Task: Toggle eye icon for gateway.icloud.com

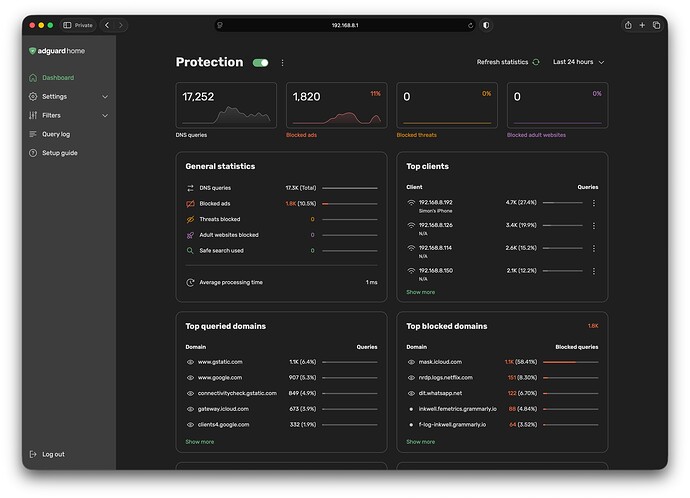Action: [190, 409]
